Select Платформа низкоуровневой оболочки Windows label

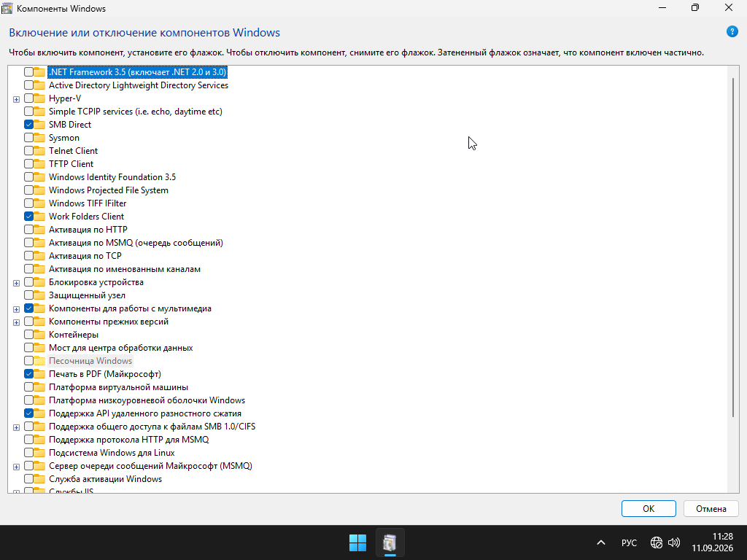coord(147,400)
